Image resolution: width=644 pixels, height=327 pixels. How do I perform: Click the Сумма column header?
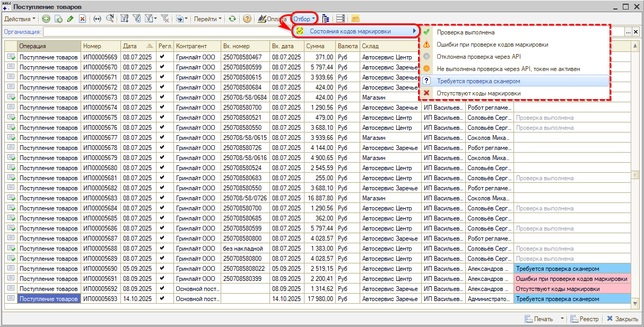(x=319, y=46)
